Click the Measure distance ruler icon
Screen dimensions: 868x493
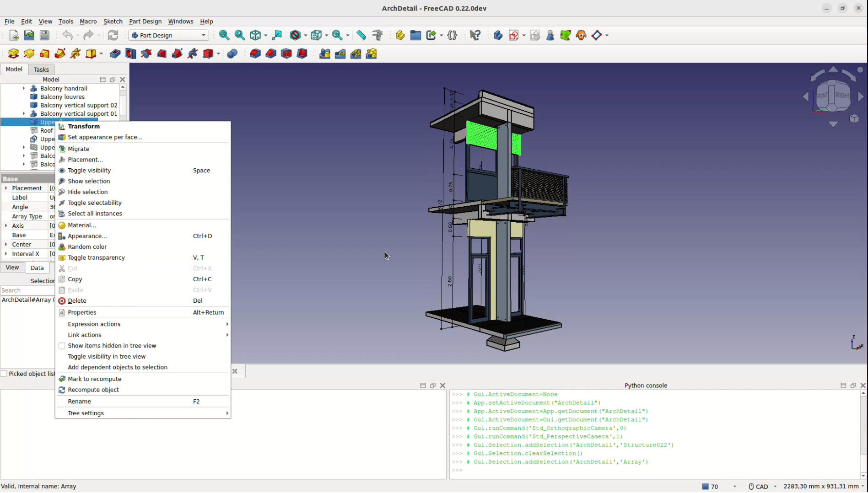(361, 35)
